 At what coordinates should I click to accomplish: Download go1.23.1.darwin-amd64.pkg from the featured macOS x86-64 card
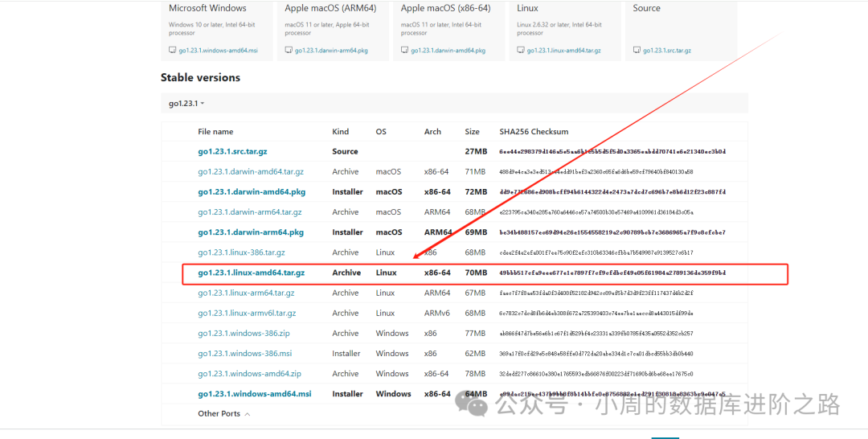click(x=448, y=51)
